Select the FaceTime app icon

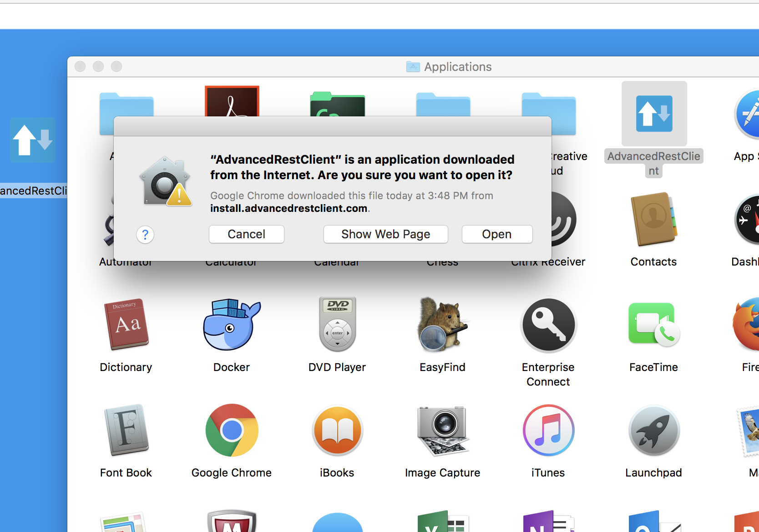[x=653, y=325]
